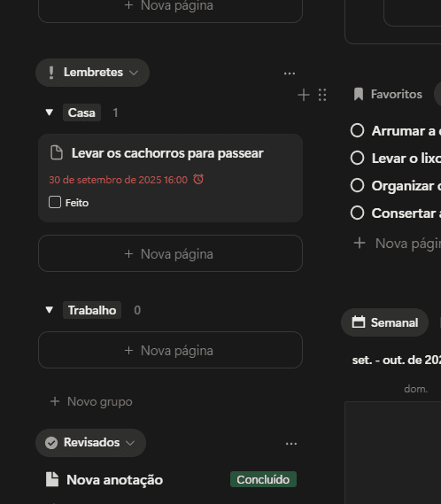The image size is (441, 504).
Task: Collapse the Trabalho group triangle
Action: (x=50, y=310)
